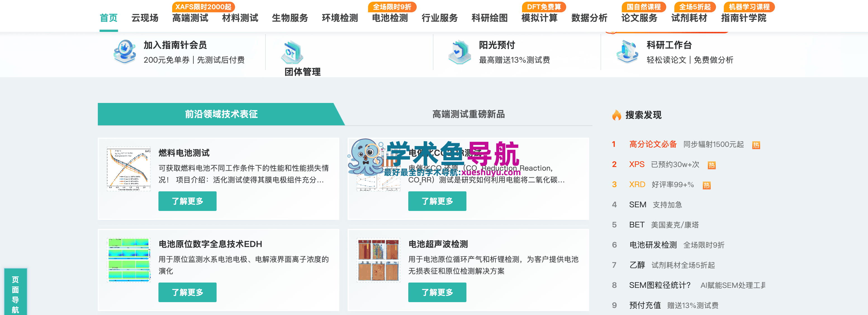Open 数据分析 in navigation
The height and width of the screenshot is (315, 868).
(589, 18)
